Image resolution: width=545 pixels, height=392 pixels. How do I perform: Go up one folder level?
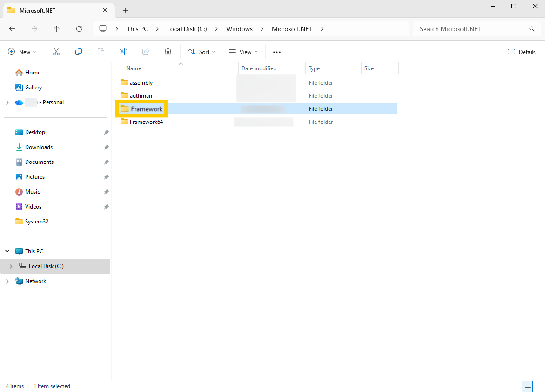click(x=56, y=29)
